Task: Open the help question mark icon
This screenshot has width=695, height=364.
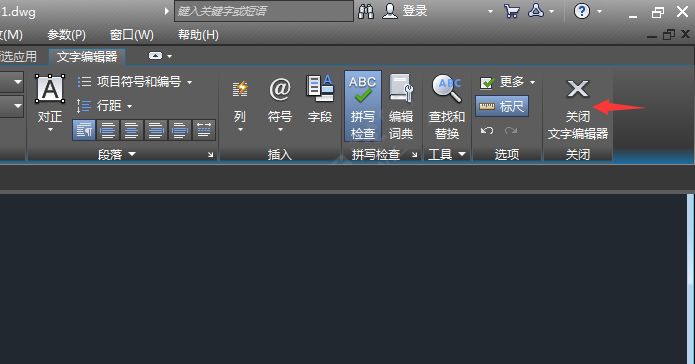Action: 582,11
